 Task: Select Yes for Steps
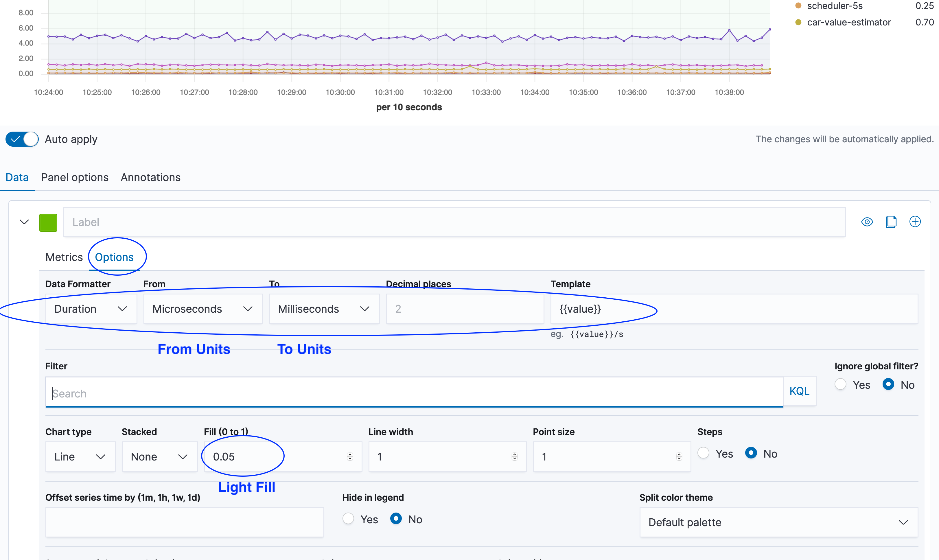click(704, 453)
